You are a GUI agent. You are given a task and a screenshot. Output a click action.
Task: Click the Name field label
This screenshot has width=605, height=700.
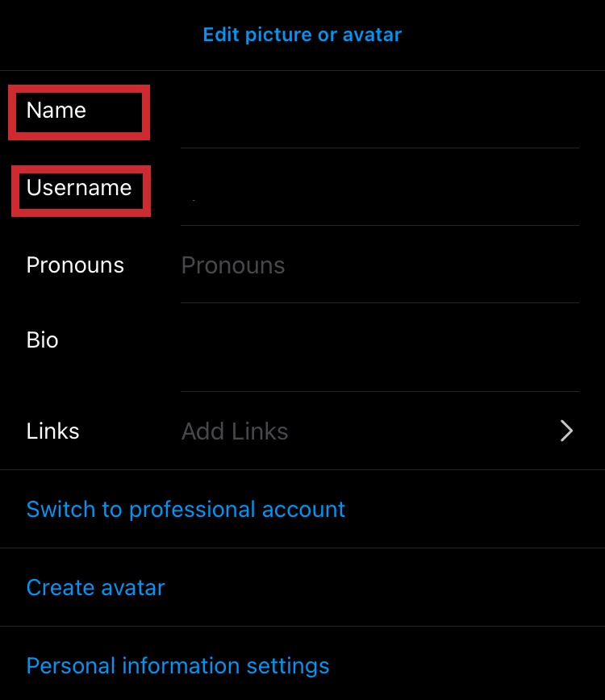point(56,110)
